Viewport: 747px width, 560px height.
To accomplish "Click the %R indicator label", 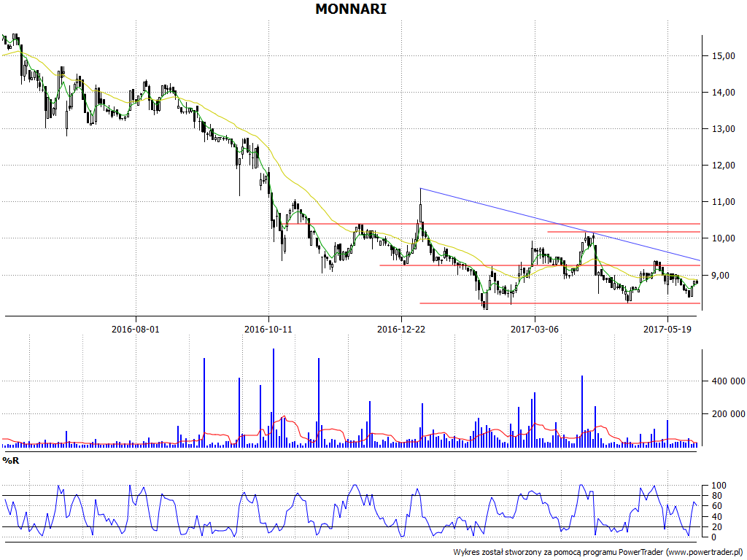I will pyautogui.click(x=10, y=461).
